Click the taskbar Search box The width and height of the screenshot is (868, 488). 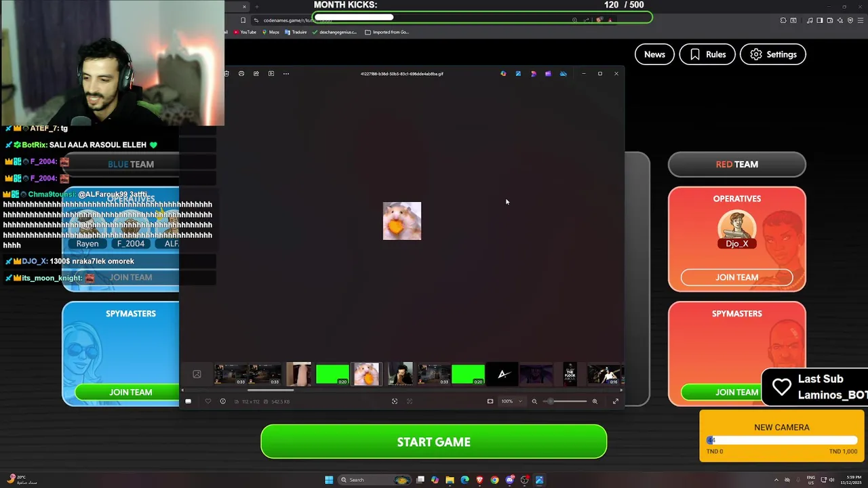click(x=375, y=480)
